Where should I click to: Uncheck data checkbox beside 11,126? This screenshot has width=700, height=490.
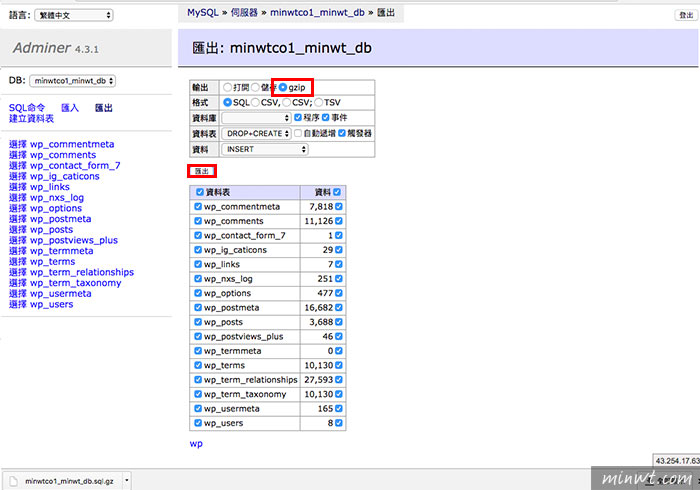[339, 221]
